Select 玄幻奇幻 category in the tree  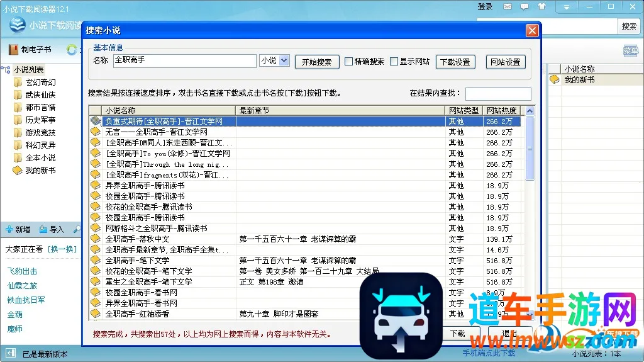pos(40,82)
